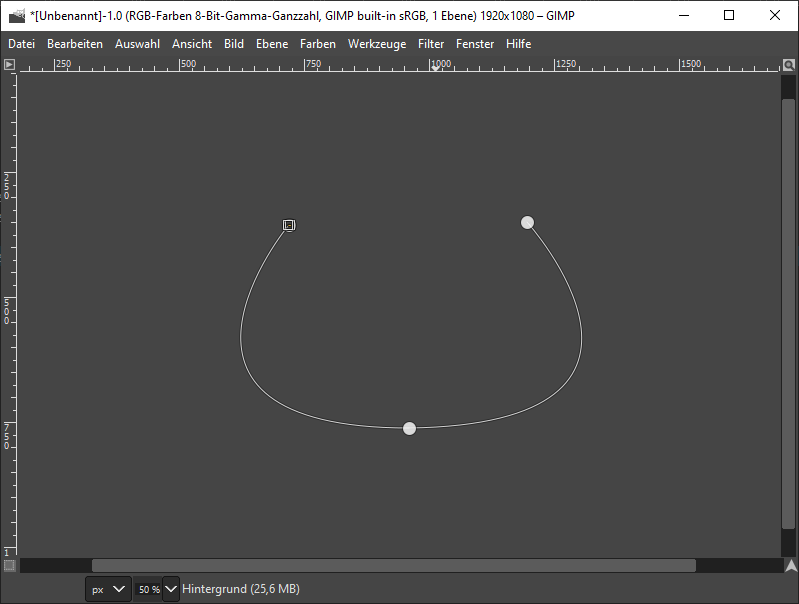799x604 pixels.
Task: Open the Datei menu
Action: click(21, 44)
